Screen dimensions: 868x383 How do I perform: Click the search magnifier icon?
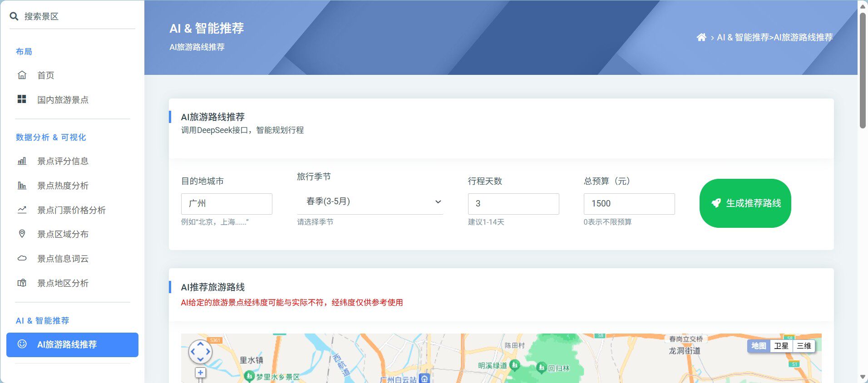pyautogui.click(x=14, y=16)
